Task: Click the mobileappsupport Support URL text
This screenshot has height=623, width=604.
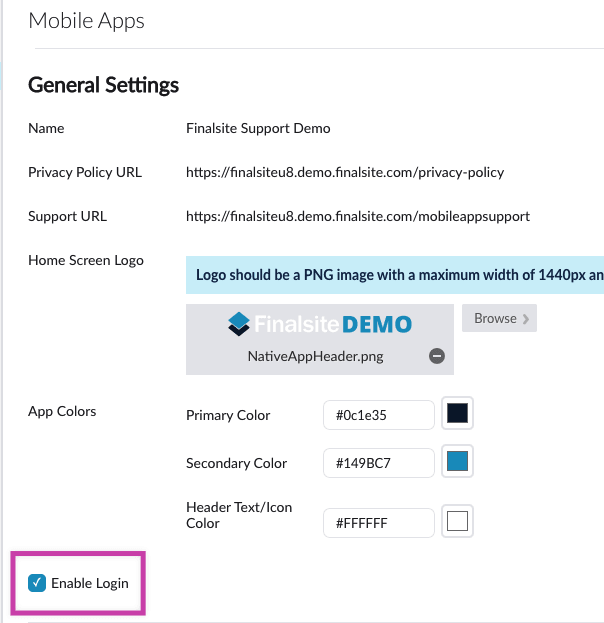Action: 358,216
